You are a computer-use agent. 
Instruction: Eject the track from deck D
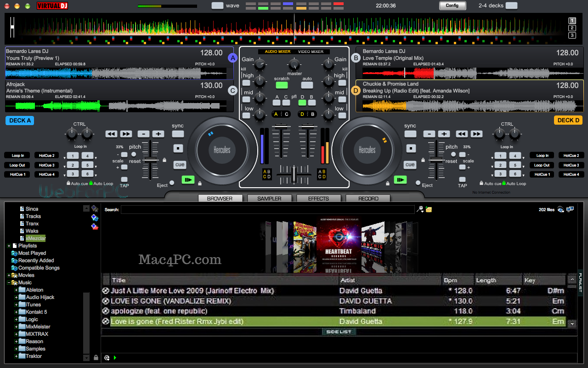tap(418, 183)
